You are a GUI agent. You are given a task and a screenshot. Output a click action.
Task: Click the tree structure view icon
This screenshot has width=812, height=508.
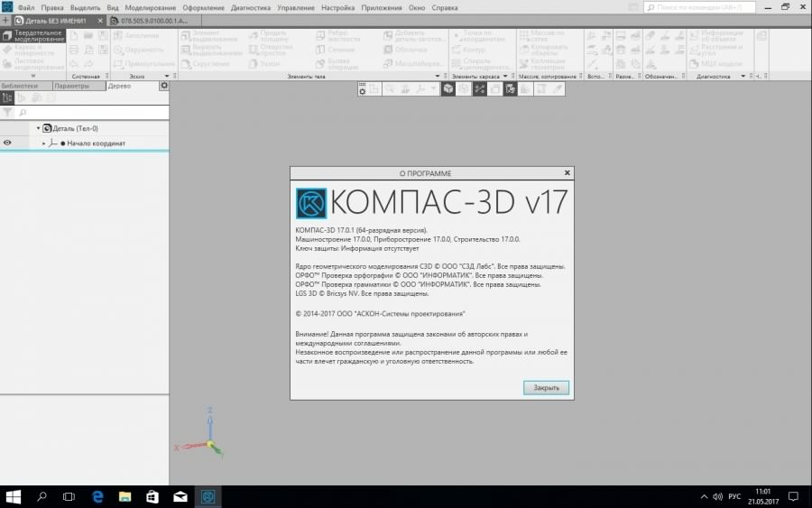click(8, 97)
